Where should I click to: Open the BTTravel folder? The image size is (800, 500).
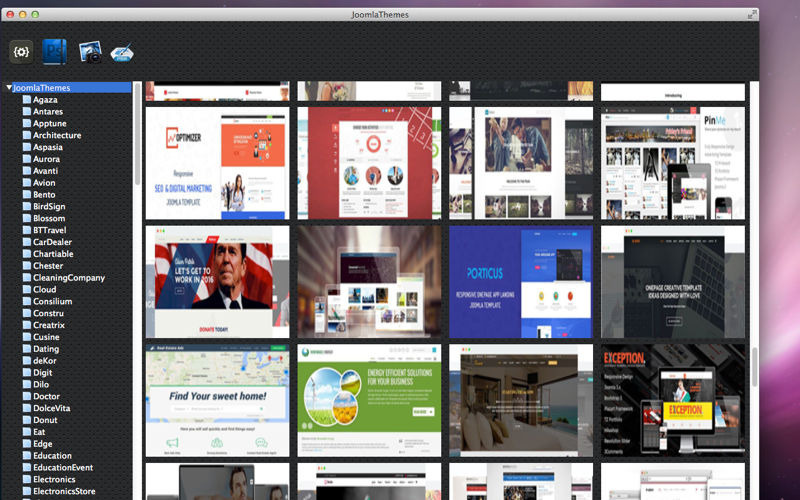tap(49, 230)
